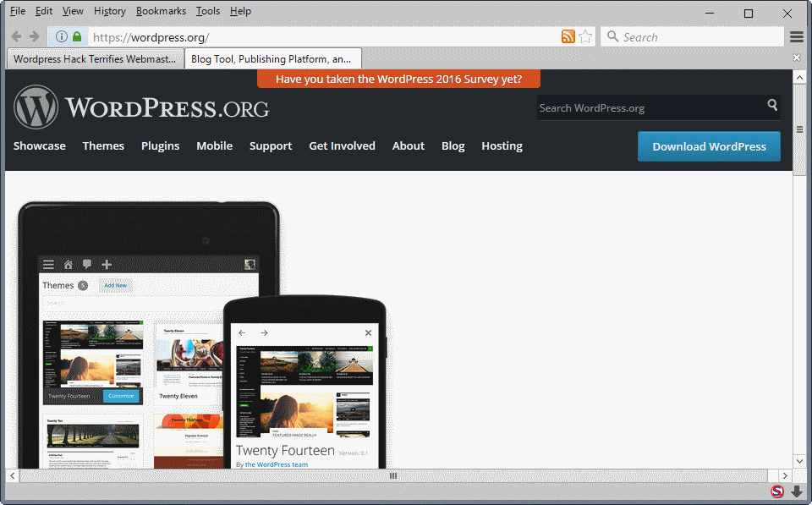
Task: Click home icon on the tablet image
Action: pos(68,265)
